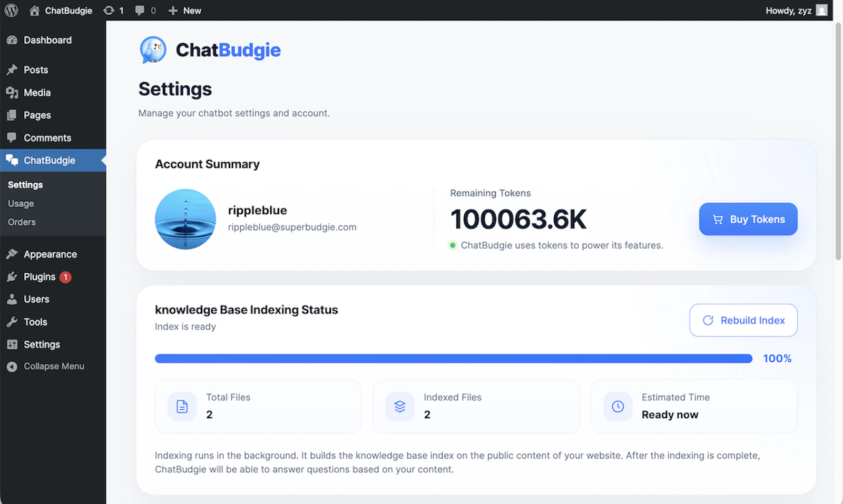Open Media library menu item
Viewport: 843px width, 504px height.
(53, 93)
